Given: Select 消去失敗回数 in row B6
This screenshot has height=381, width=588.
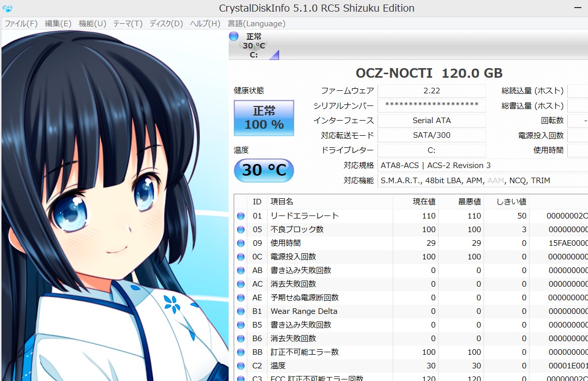Looking at the screenshot, I should (x=293, y=339).
